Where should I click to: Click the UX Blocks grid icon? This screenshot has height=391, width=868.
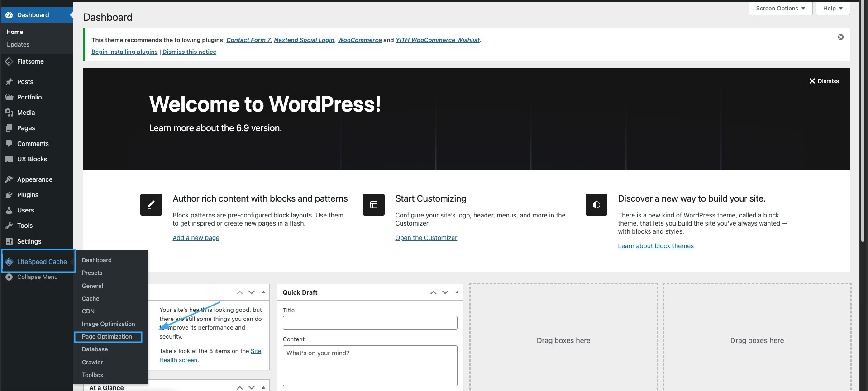click(x=9, y=159)
